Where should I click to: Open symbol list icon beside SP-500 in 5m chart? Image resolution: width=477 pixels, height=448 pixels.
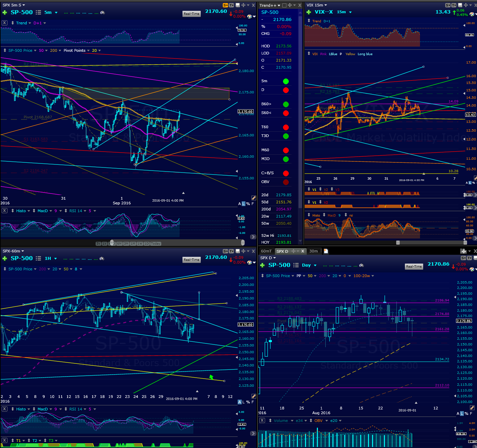39,13
